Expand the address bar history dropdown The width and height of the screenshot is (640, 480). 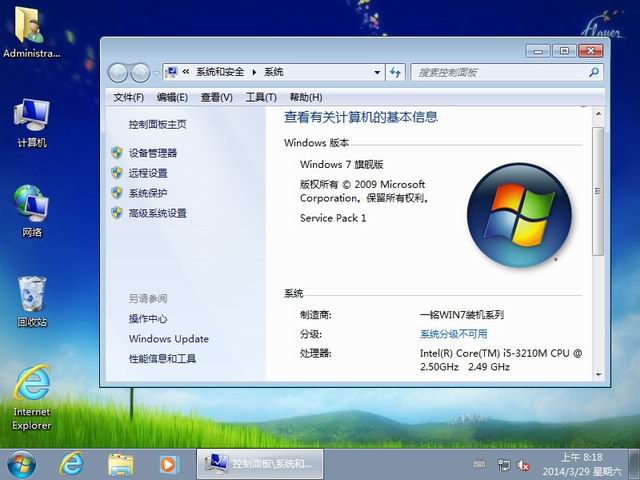coord(377,73)
